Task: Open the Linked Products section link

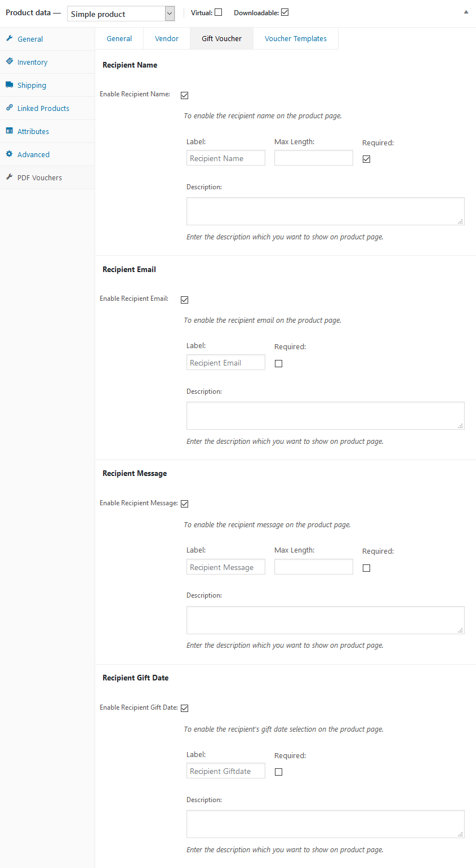Action: [x=43, y=109]
